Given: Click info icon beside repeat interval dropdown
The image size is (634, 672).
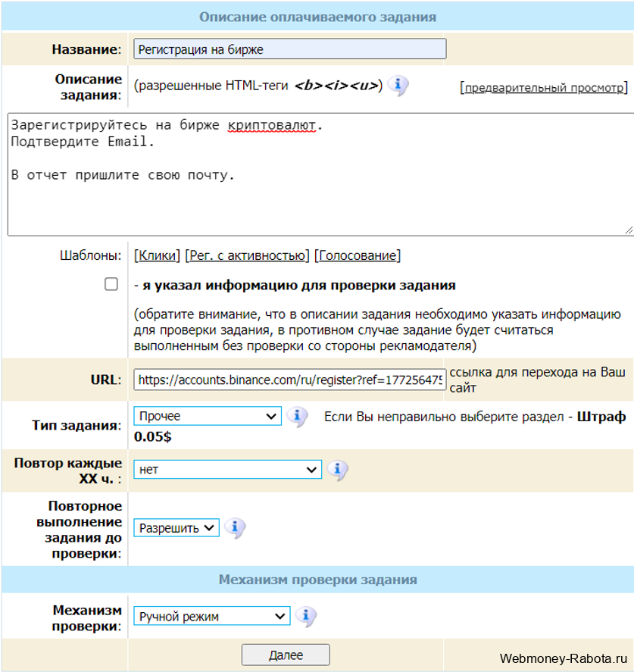Looking at the screenshot, I should tap(338, 470).
